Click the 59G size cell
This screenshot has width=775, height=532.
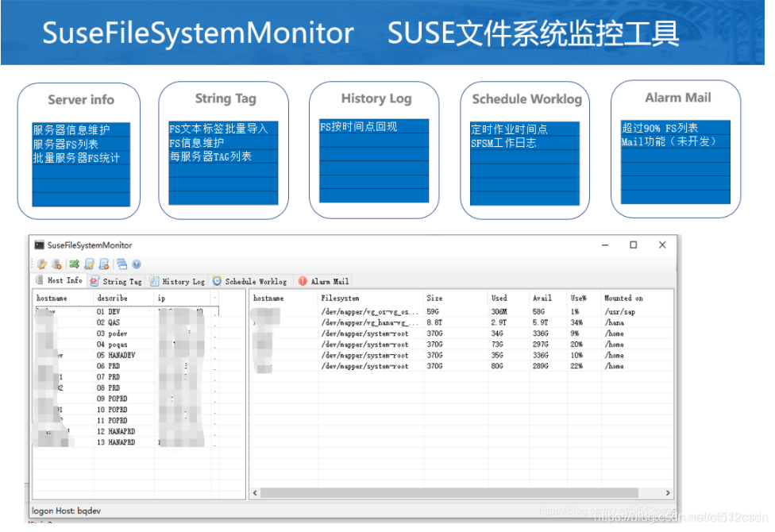coord(433,312)
